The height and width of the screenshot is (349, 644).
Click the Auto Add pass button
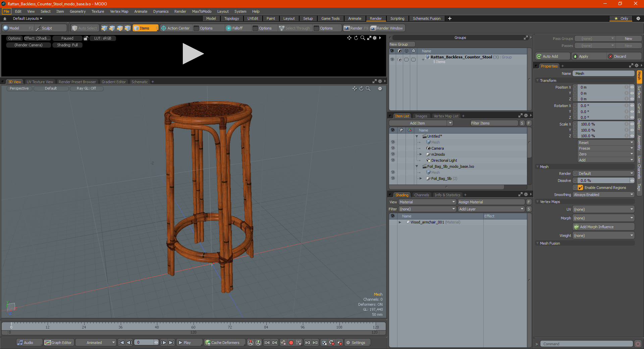pos(552,56)
